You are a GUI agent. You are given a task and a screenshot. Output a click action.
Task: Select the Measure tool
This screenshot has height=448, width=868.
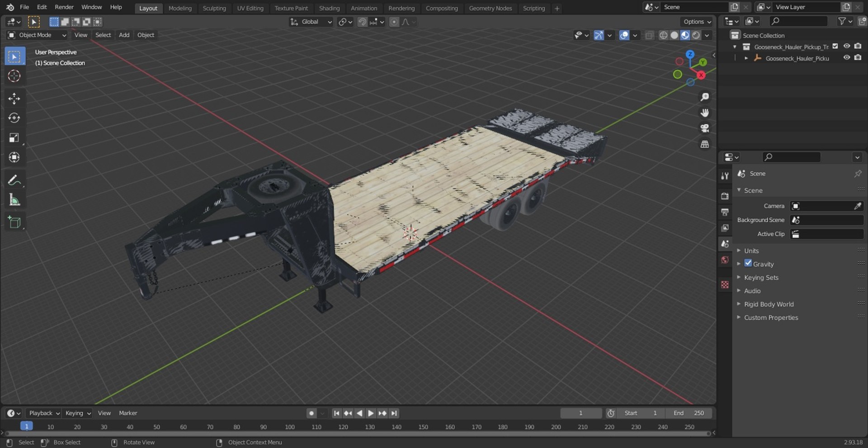[x=14, y=200]
